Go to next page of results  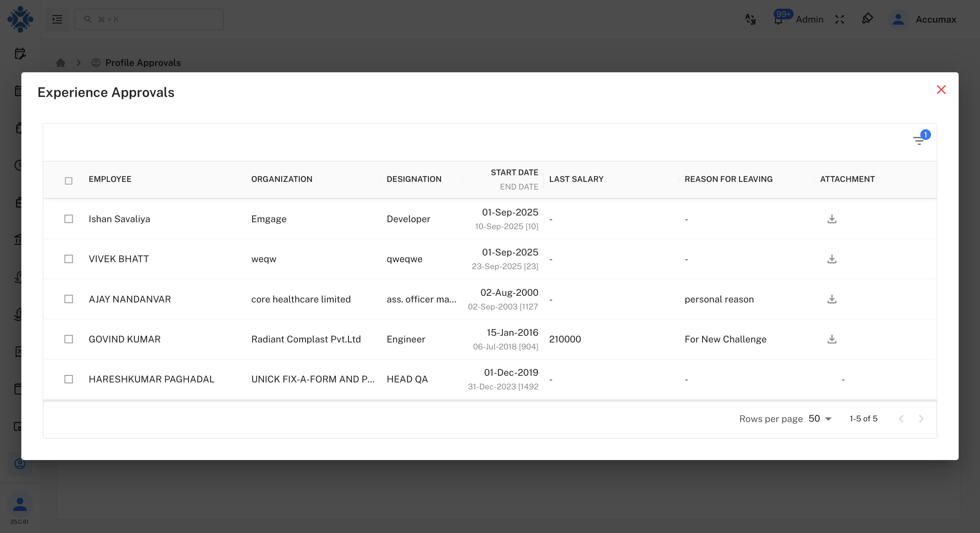(x=921, y=418)
